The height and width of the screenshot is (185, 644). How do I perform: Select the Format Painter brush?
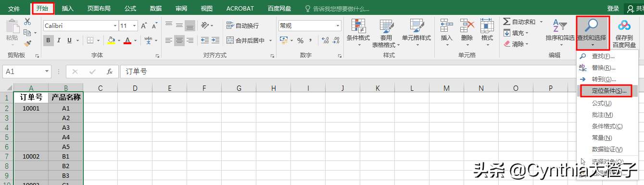coord(27,43)
